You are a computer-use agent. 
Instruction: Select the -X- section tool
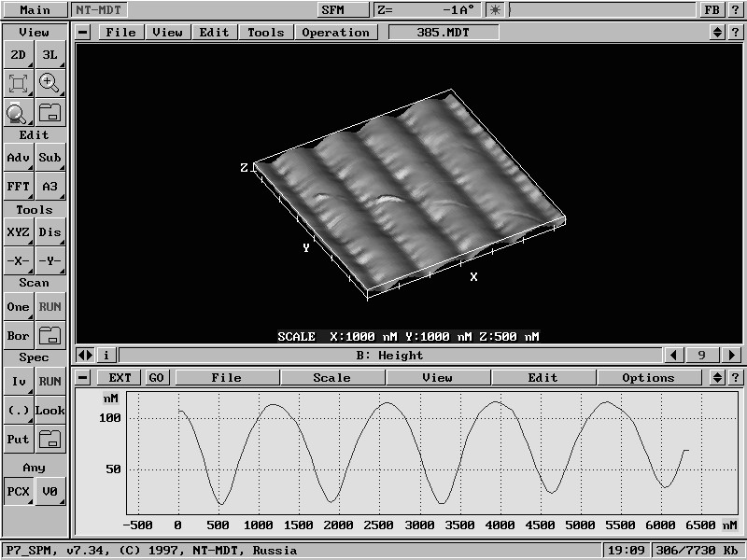pyautogui.click(x=18, y=260)
